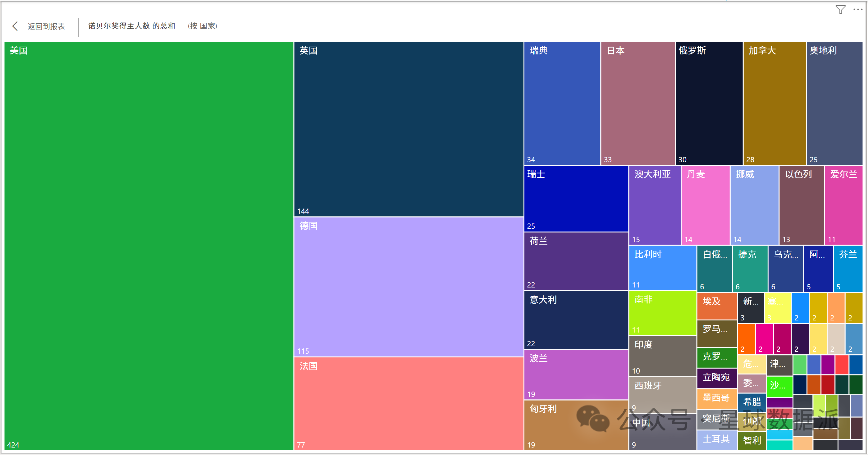Click the navy 意大利 tile
The image size is (868, 455).
point(576,319)
